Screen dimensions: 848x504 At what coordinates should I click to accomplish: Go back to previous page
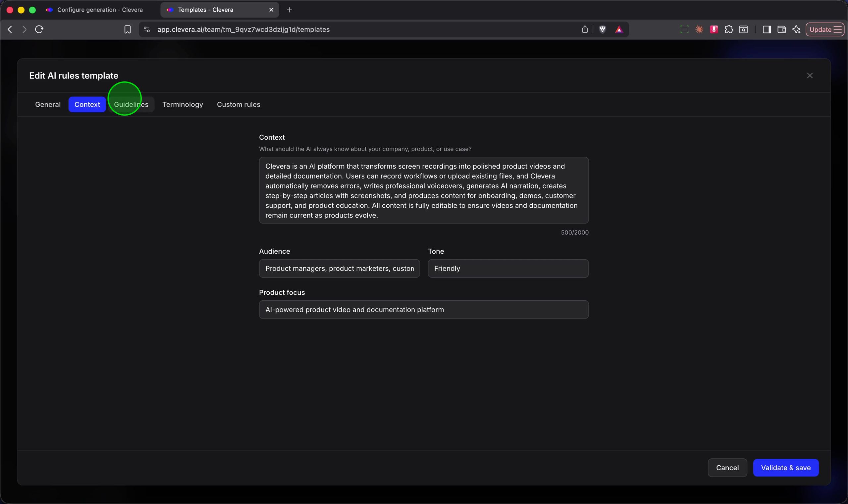coord(10,29)
